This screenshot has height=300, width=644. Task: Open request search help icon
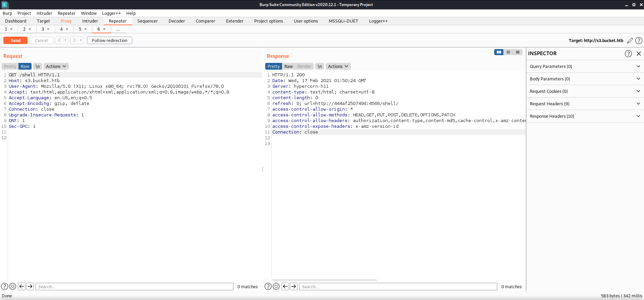pyautogui.click(x=5, y=286)
